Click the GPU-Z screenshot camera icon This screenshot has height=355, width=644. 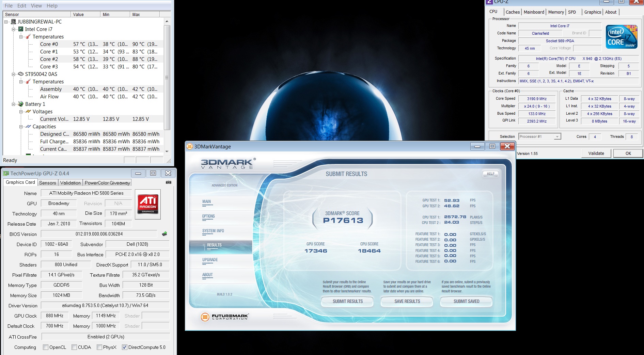(x=169, y=182)
